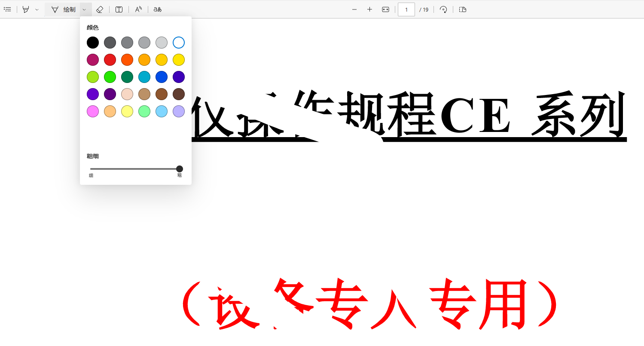Activate the Add text tool

click(x=119, y=9)
